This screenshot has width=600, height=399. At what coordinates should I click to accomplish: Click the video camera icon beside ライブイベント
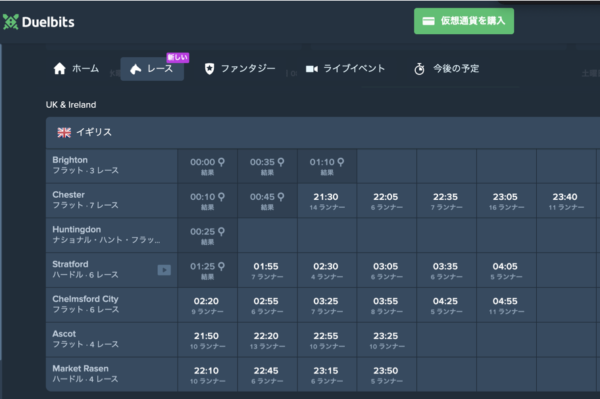pyautogui.click(x=311, y=69)
